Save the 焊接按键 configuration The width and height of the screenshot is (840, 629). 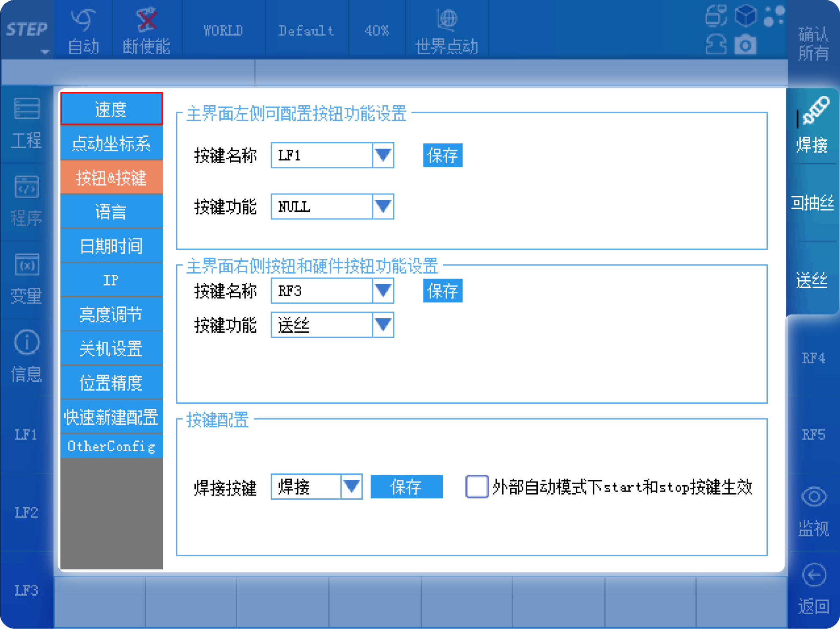tap(407, 487)
